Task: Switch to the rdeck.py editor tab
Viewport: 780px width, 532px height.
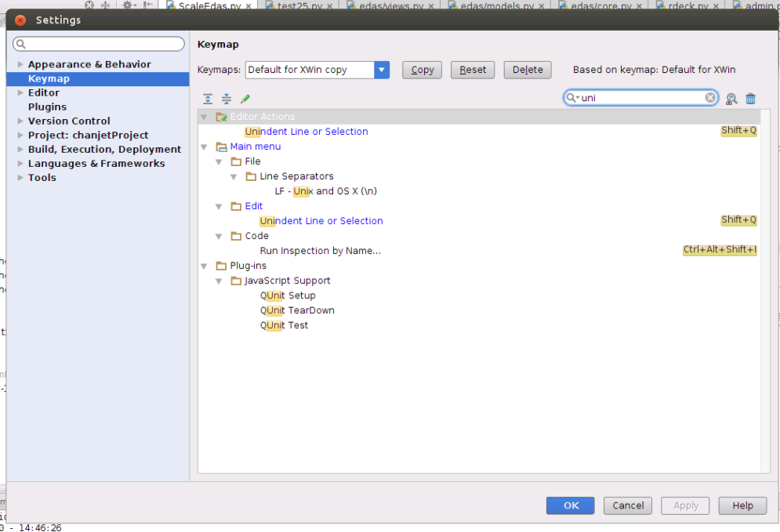Action: pos(688,5)
